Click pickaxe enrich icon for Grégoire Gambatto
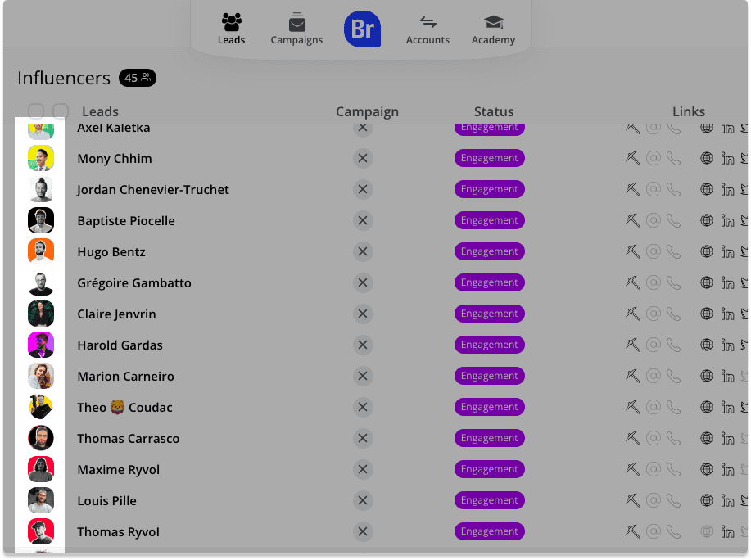This screenshot has height=560, width=751. 633,283
